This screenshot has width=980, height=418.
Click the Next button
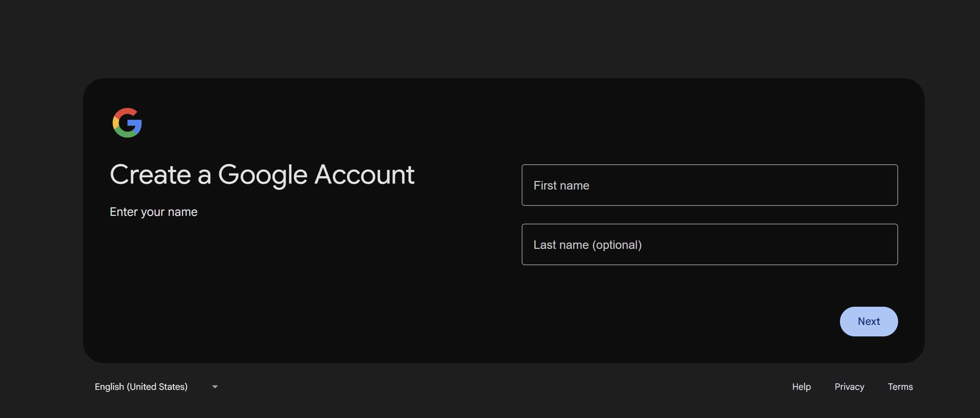pyautogui.click(x=868, y=321)
